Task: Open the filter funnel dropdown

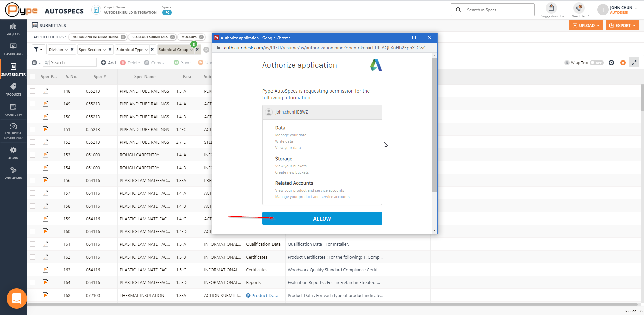Action: point(38,50)
